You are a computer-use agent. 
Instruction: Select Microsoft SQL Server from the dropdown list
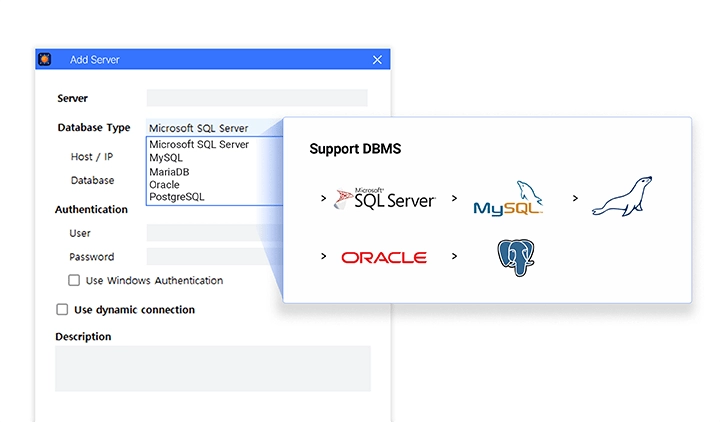tap(199, 144)
